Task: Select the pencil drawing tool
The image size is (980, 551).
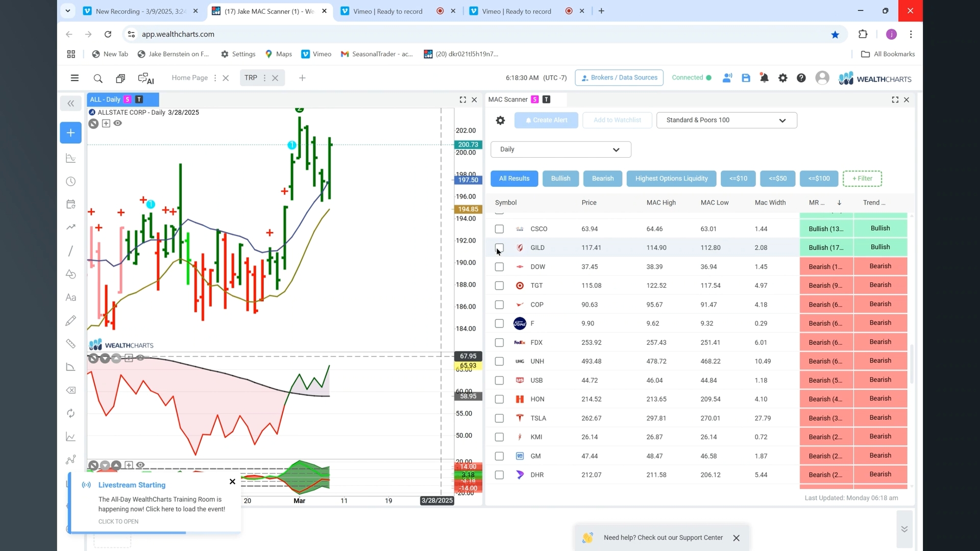Action: click(71, 320)
